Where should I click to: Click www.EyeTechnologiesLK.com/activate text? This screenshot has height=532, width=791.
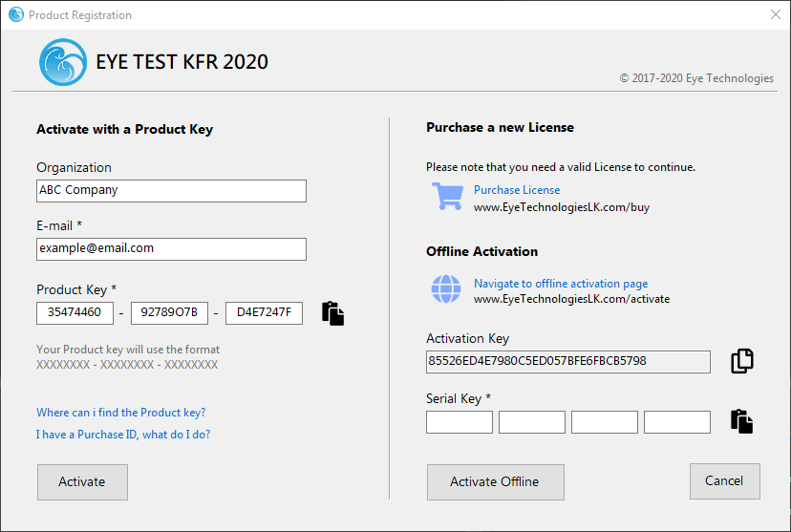[x=571, y=299]
